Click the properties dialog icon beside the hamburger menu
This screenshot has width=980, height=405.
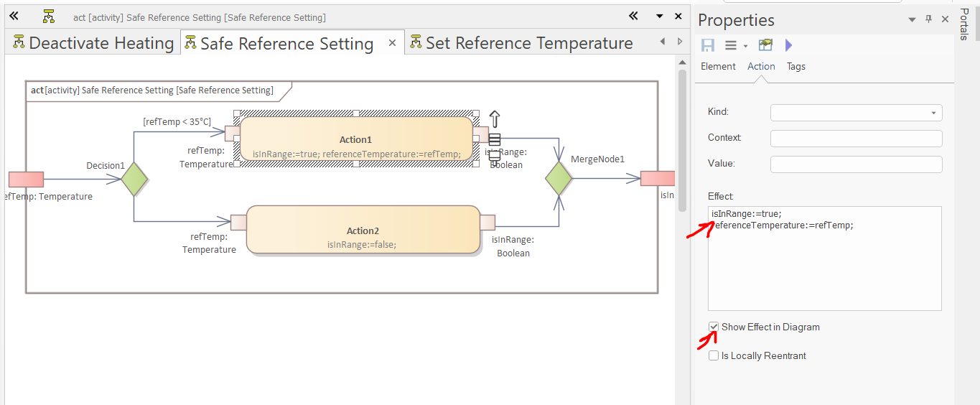click(765, 45)
